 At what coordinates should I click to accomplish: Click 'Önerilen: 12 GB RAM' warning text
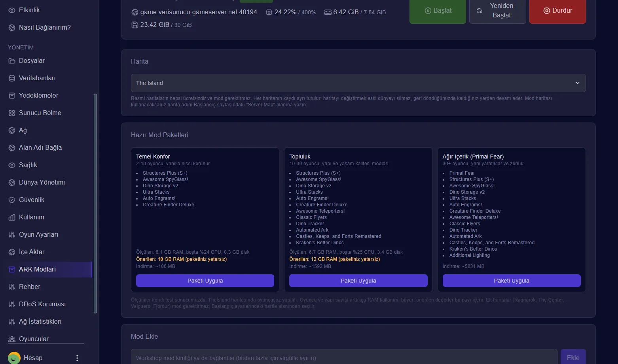click(334, 259)
